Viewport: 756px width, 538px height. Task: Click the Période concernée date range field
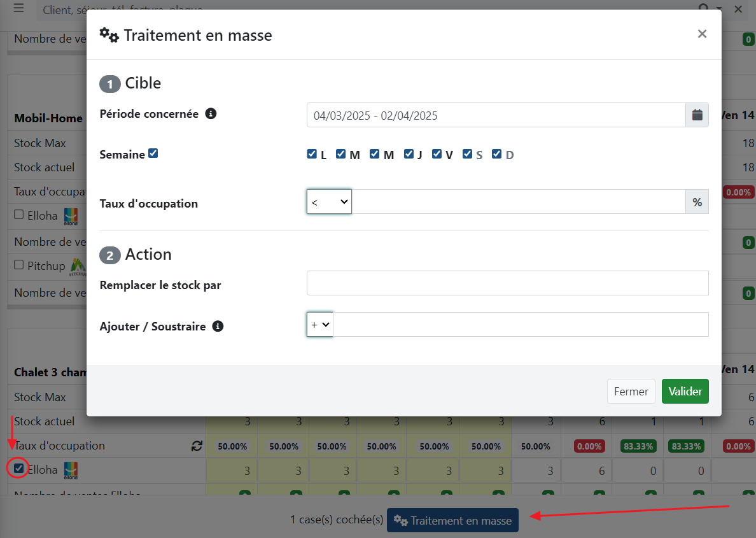(x=496, y=115)
